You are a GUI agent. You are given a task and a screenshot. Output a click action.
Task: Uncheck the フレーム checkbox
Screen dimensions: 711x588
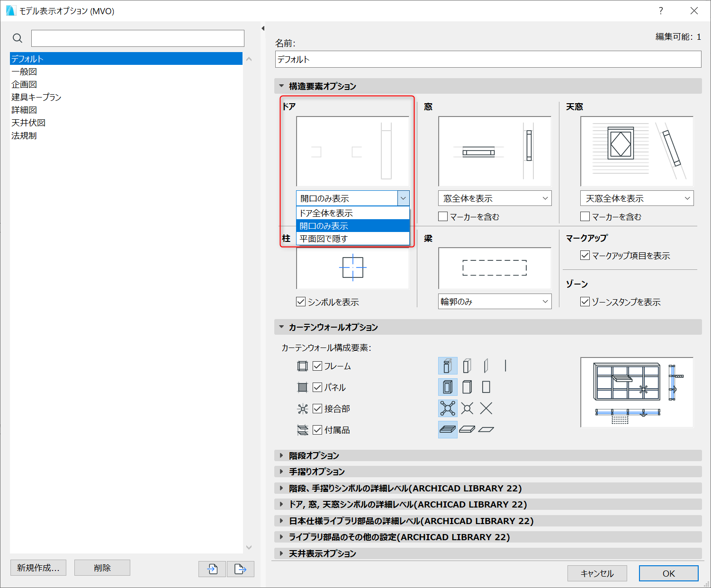[x=317, y=366]
